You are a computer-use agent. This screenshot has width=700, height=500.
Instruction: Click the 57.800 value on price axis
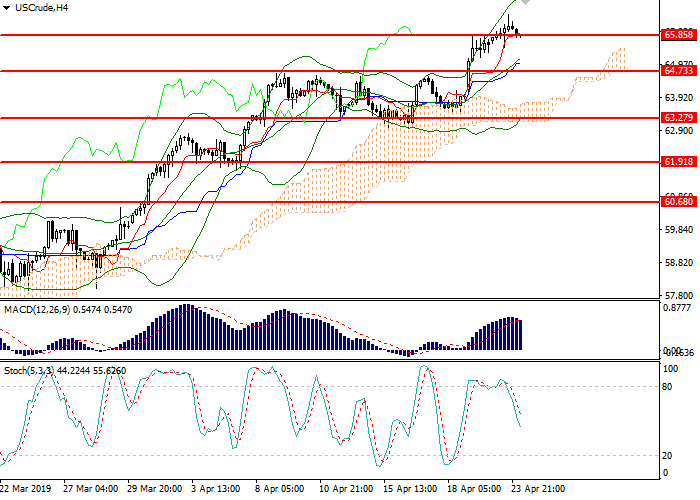click(677, 297)
